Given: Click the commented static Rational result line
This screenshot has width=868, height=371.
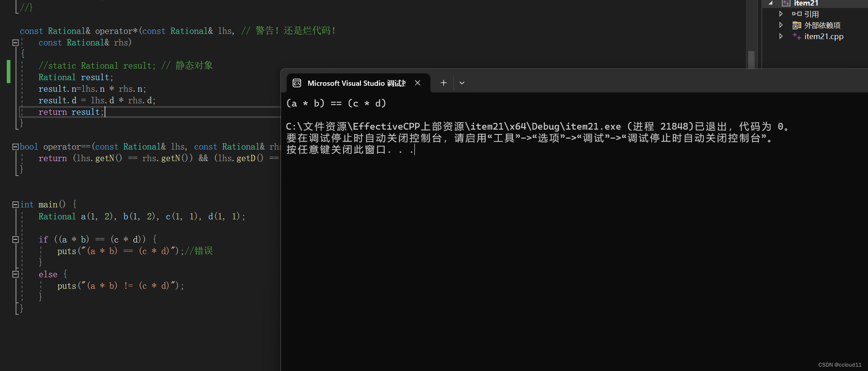Looking at the screenshot, I should point(126,65).
